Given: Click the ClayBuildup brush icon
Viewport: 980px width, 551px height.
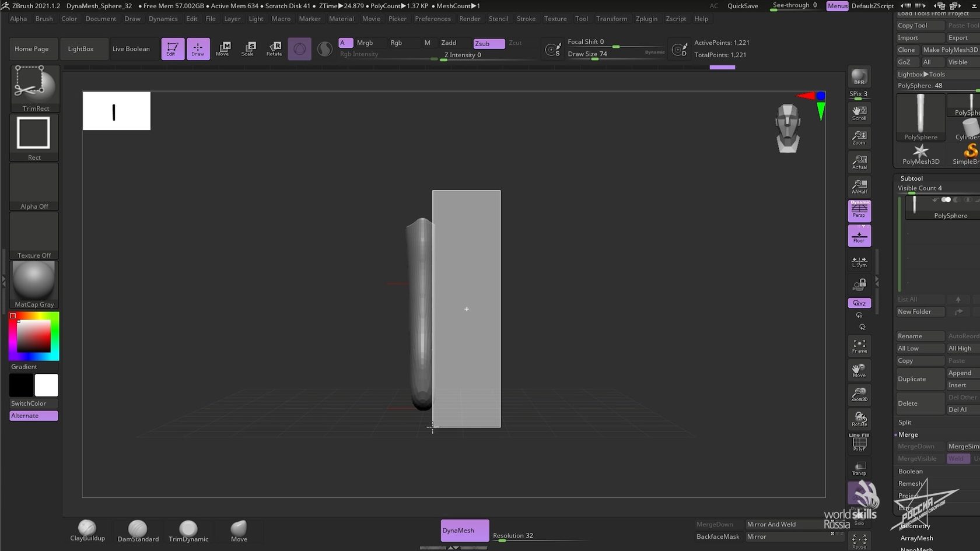Looking at the screenshot, I should [x=87, y=531].
